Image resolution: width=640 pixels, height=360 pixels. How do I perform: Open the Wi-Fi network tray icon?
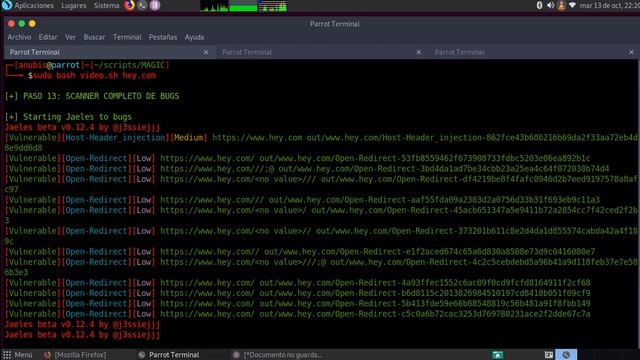(x=572, y=5)
